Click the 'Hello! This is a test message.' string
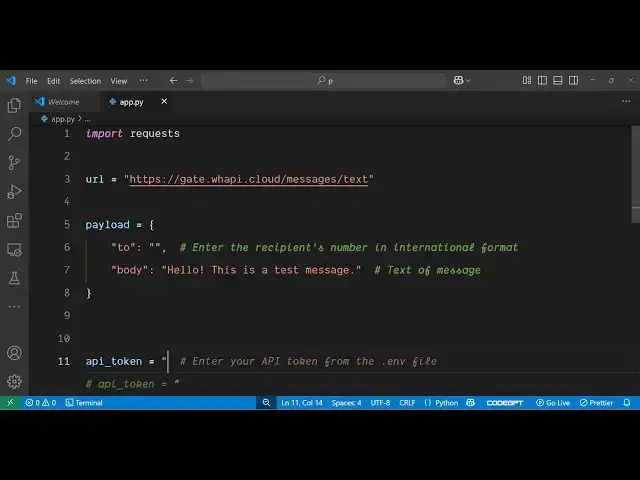The width and height of the screenshot is (640, 480). (x=261, y=270)
